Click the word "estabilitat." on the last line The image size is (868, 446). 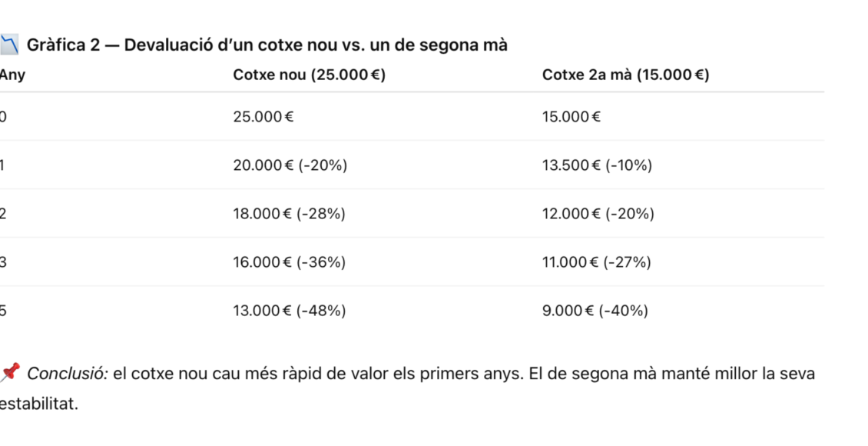point(38,404)
